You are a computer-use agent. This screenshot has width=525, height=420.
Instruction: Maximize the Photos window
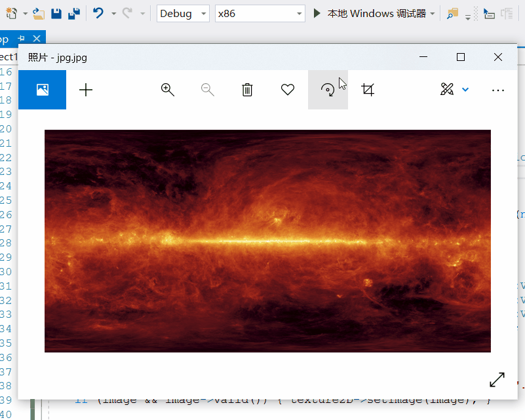point(461,57)
